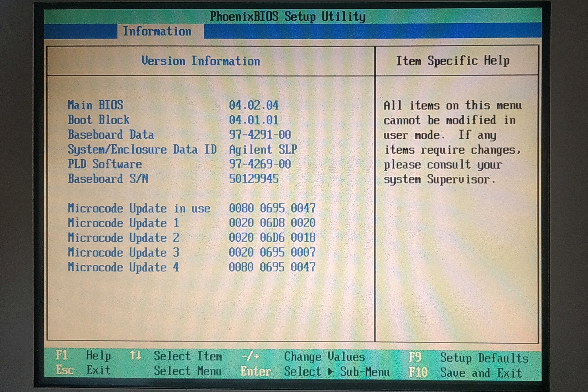
Task: Click the Sub-Menu triangle arrow icon
Action: click(330, 372)
